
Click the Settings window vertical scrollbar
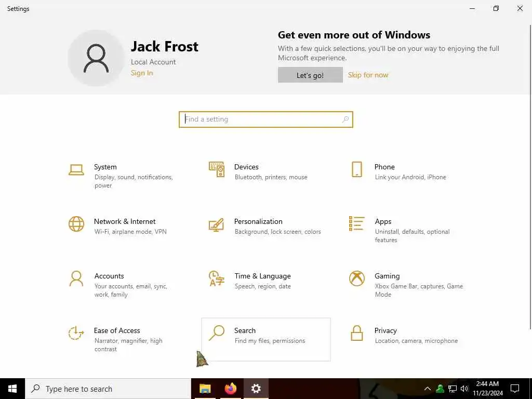coord(530,177)
